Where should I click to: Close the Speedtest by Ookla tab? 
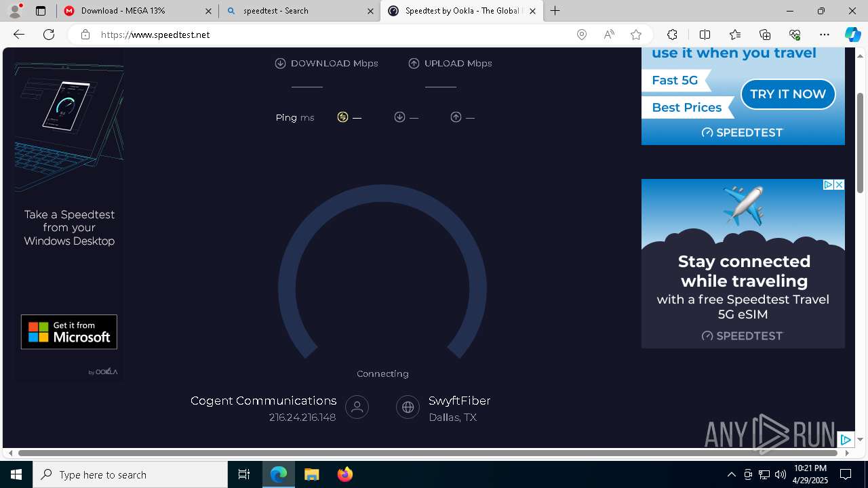[532, 11]
